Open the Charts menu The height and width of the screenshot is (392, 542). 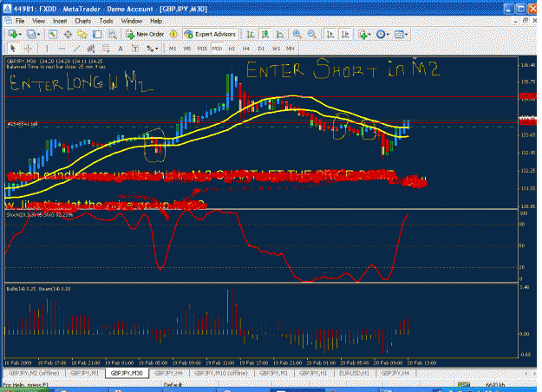(83, 21)
